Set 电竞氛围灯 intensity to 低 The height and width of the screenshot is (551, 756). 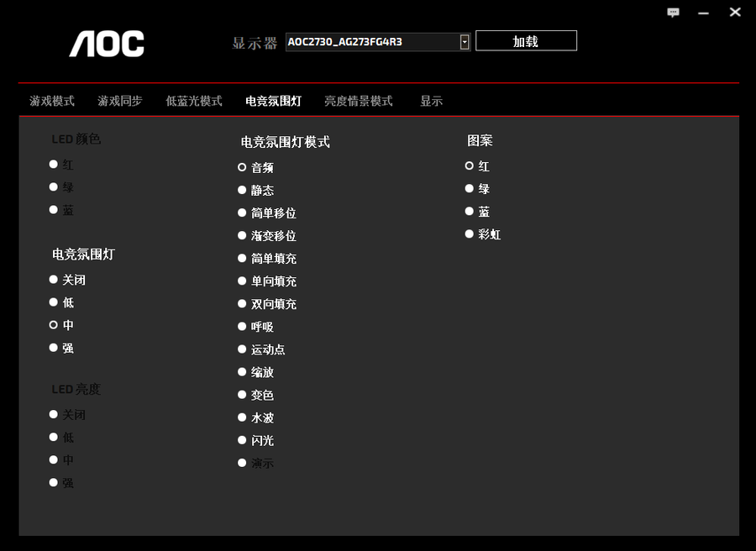coord(54,302)
